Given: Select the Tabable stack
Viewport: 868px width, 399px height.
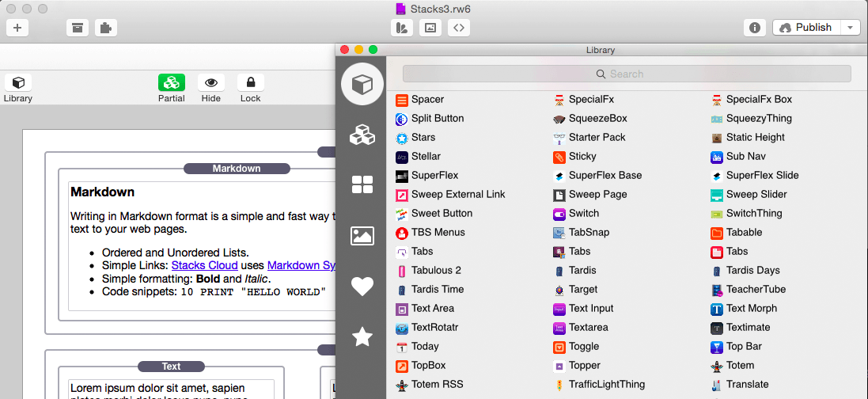Looking at the screenshot, I should pos(736,232).
